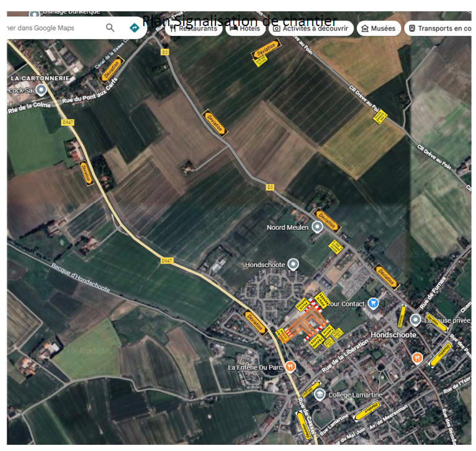476x451 pixels.
Task: Open the Pour Contact shopping cart marker
Action: tap(373, 303)
